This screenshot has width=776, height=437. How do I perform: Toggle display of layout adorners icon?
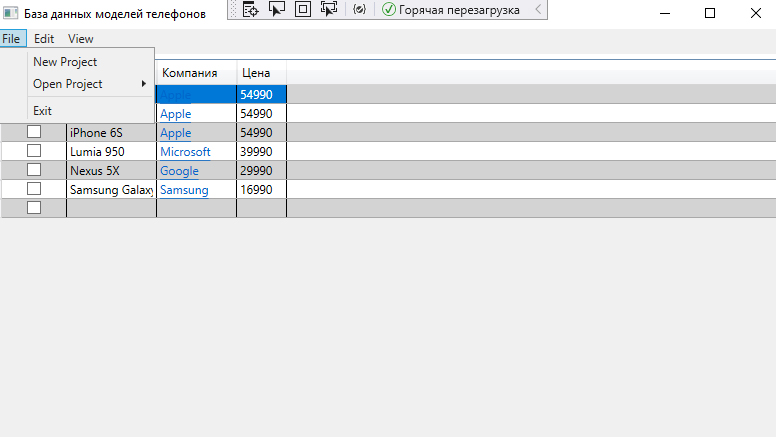[x=303, y=9]
